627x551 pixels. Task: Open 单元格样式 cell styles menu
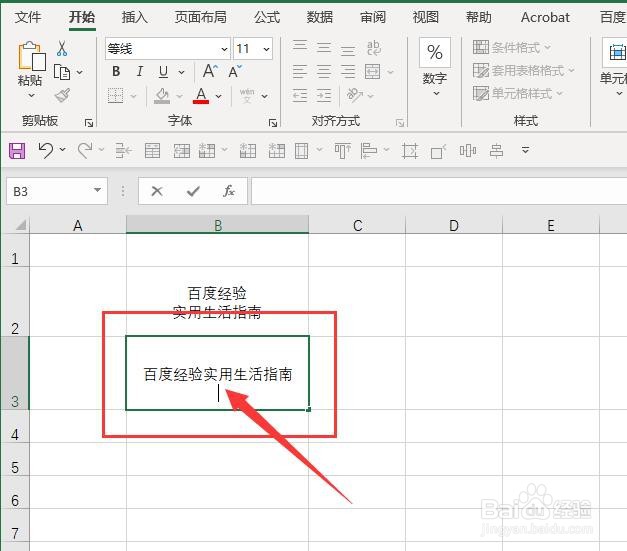pyautogui.click(x=518, y=94)
